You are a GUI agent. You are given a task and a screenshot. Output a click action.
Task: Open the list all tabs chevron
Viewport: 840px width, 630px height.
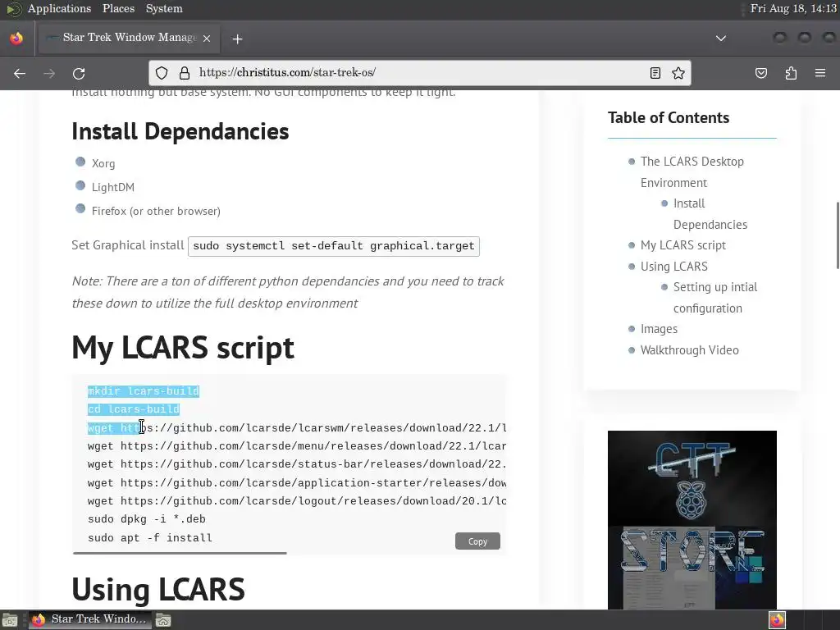click(721, 38)
